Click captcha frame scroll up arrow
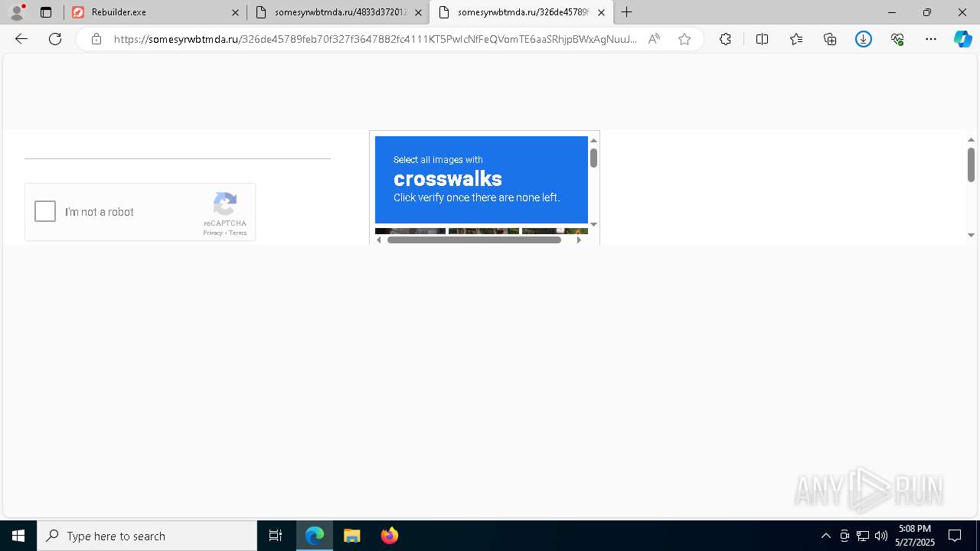 tap(593, 141)
